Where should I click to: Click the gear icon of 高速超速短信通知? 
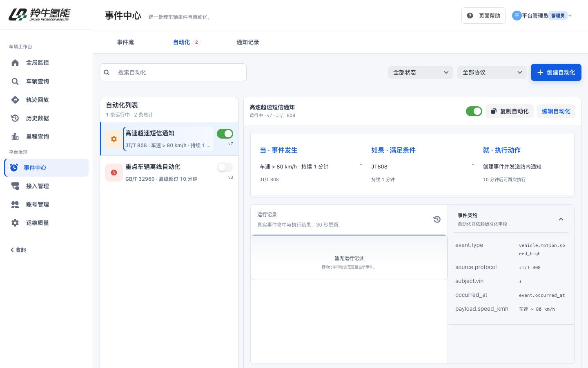click(x=114, y=139)
